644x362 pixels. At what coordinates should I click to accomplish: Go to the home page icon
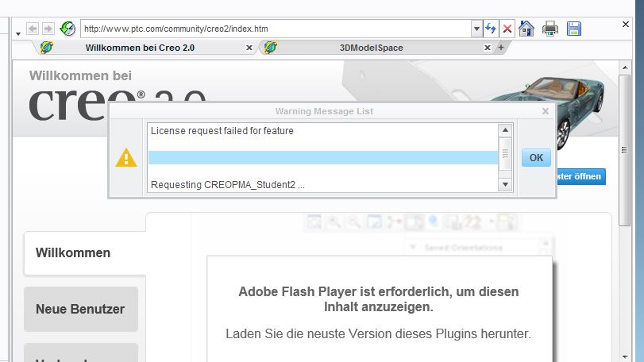pos(526,29)
